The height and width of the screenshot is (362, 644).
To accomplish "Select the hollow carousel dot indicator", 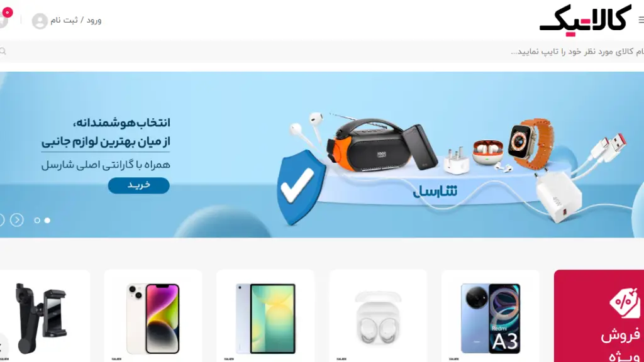I will pyautogui.click(x=37, y=221).
